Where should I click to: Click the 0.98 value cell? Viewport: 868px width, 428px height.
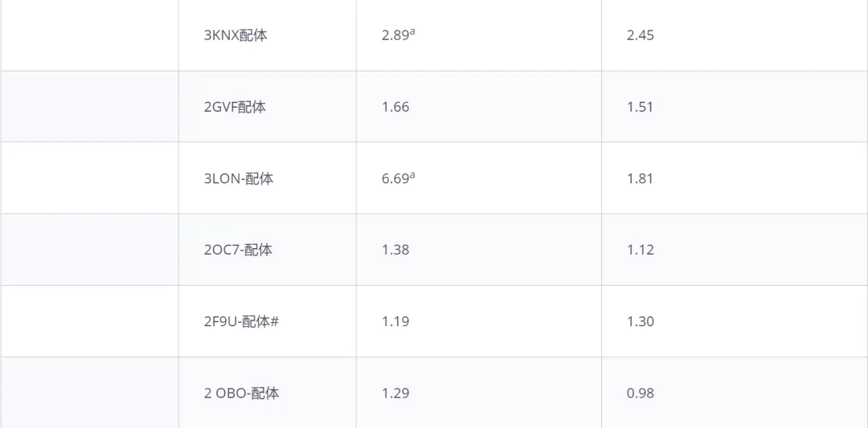click(x=735, y=393)
